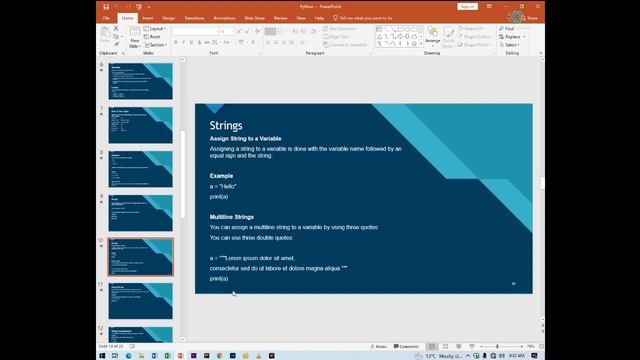The width and height of the screenshot is (640, 360).
Task: Collapse the ribbon with the arrow
Action: tap(541, 53)
